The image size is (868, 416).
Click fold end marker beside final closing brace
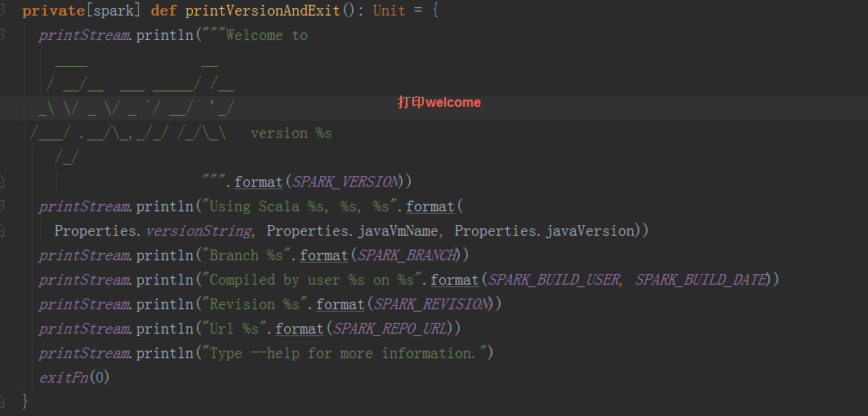[2, 401]
